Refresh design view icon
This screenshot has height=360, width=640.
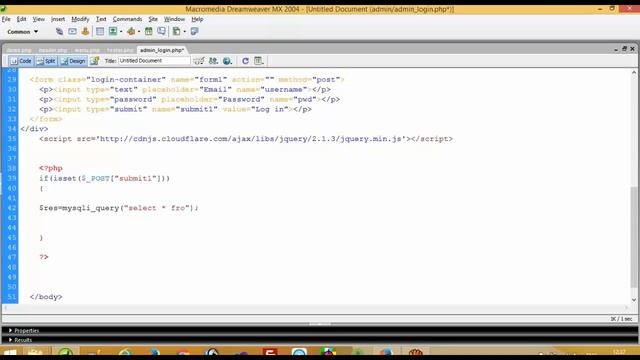pyautogui.click(x=245, y=61)
